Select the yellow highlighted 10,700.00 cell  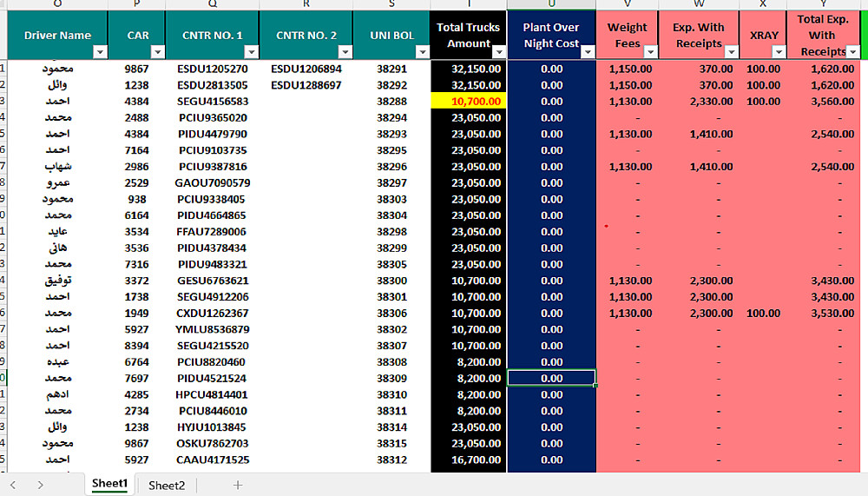pyautogui.click(x=469, y=102)
